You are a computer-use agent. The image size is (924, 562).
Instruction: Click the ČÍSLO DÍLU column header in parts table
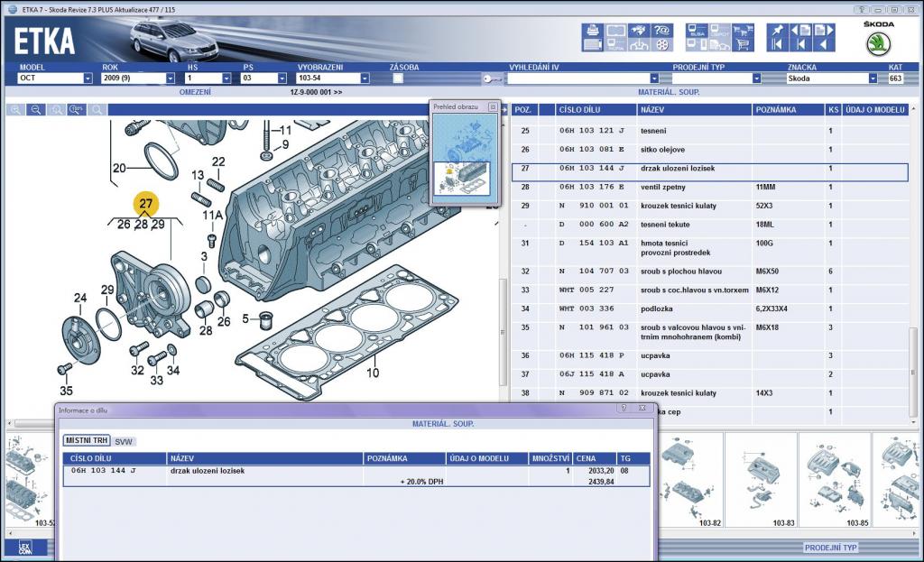[596, 109]
